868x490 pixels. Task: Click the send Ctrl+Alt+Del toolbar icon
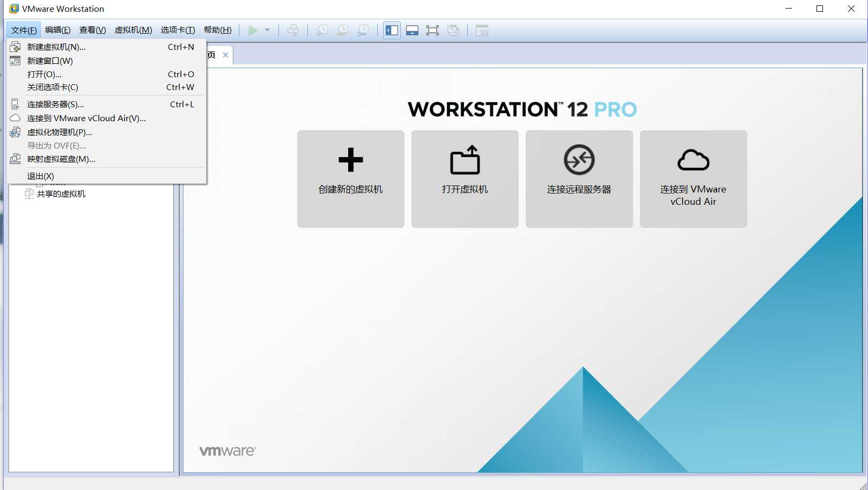(x=293, y=31)
